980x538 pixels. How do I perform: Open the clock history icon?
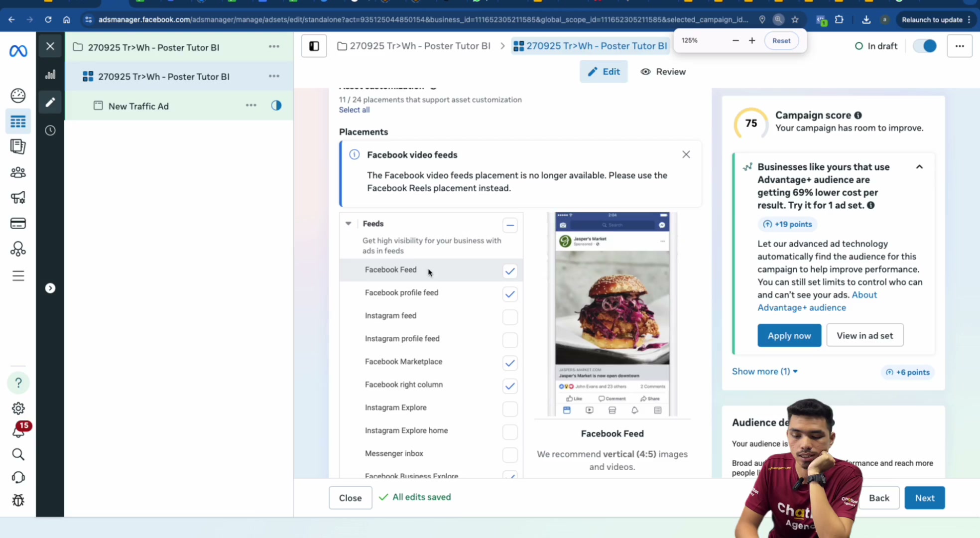pyautogui.click(x=50, y=131)
